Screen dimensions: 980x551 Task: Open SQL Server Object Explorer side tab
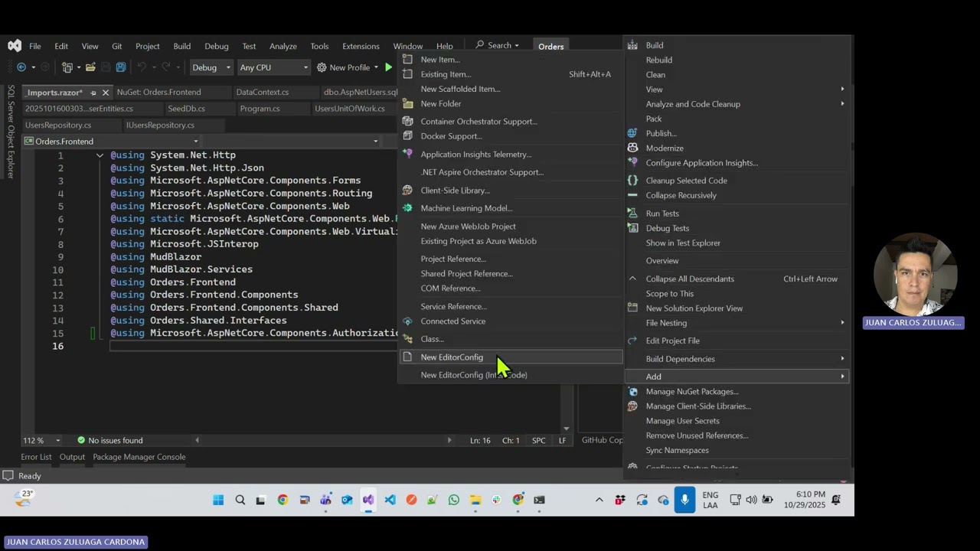pyautogui.click(x=11, y=132)
